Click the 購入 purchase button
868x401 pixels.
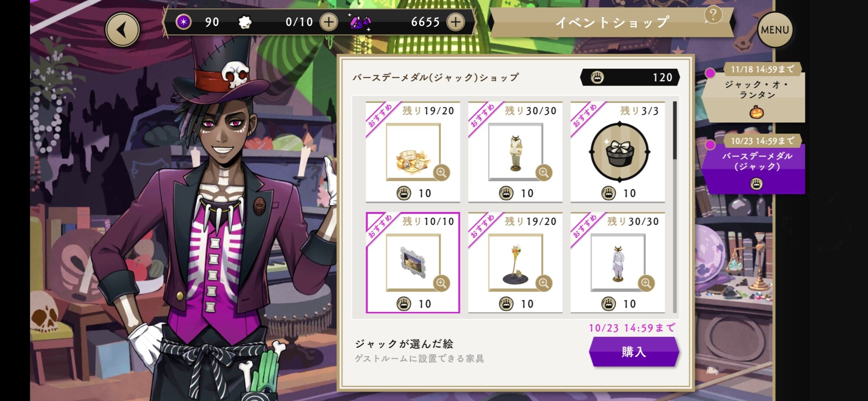tap(634, 351)
